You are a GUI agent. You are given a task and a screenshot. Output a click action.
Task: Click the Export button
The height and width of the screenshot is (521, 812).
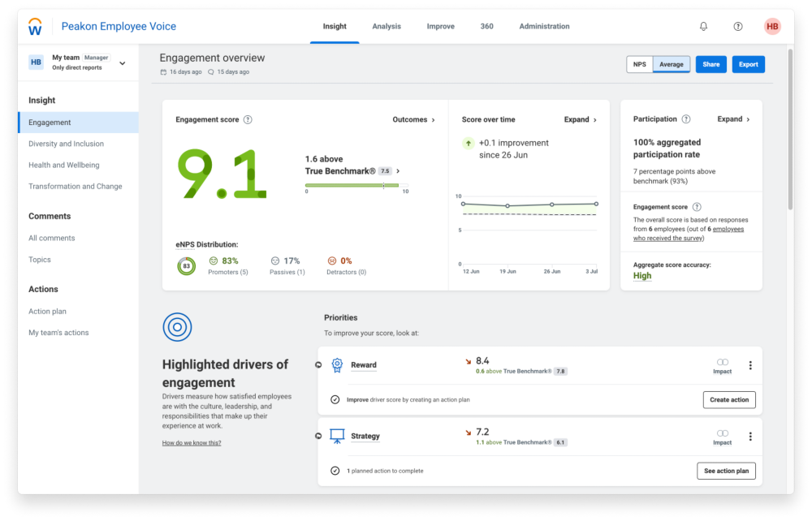click(748, 64)
